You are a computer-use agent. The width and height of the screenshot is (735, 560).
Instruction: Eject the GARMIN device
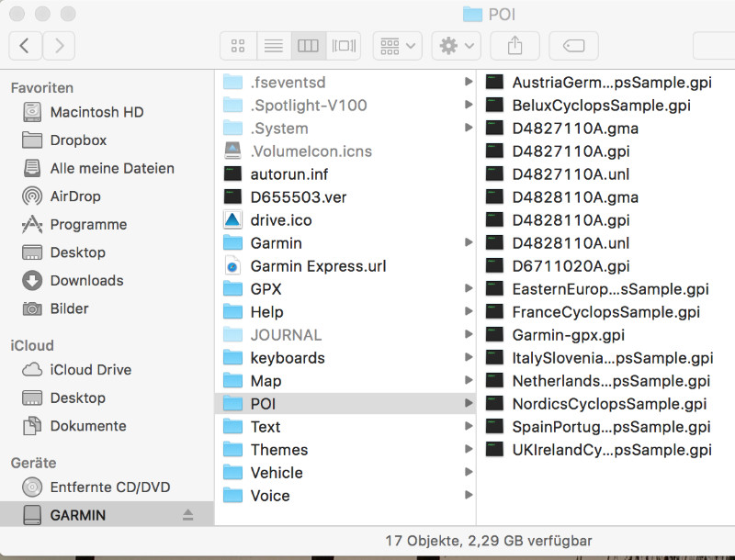[x=188, y=515]
